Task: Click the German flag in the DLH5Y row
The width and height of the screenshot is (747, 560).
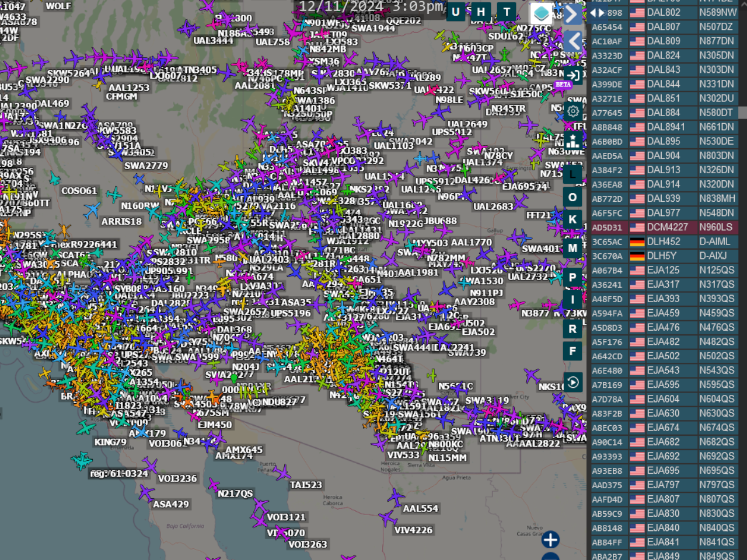Action: (x=637, y=256)
